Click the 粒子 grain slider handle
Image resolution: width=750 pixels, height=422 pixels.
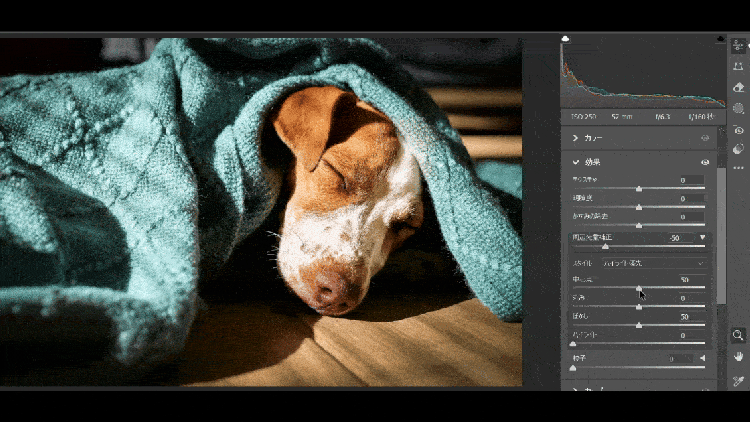pos(573,368)
